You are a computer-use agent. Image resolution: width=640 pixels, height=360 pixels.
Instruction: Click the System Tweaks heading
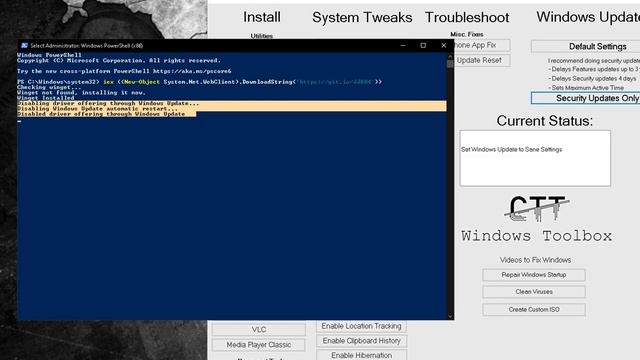pyautogui.click(x=362, y=18)
